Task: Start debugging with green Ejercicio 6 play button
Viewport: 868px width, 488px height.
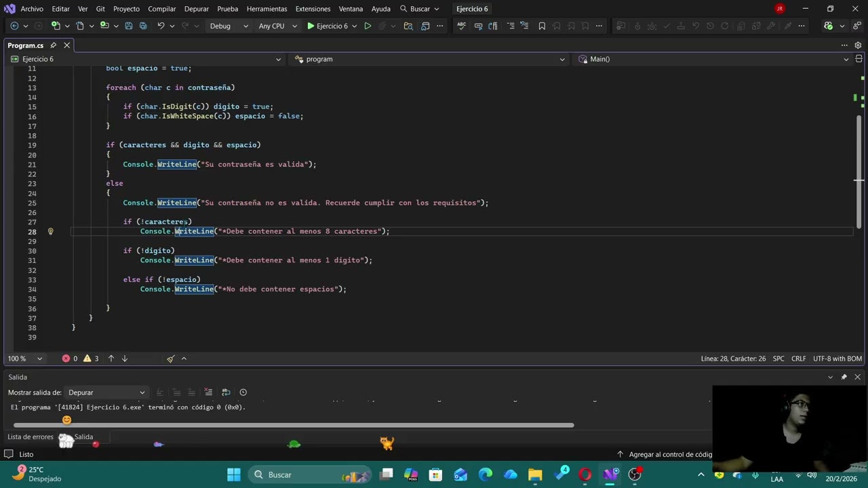Action: click(x=328, y=26)
